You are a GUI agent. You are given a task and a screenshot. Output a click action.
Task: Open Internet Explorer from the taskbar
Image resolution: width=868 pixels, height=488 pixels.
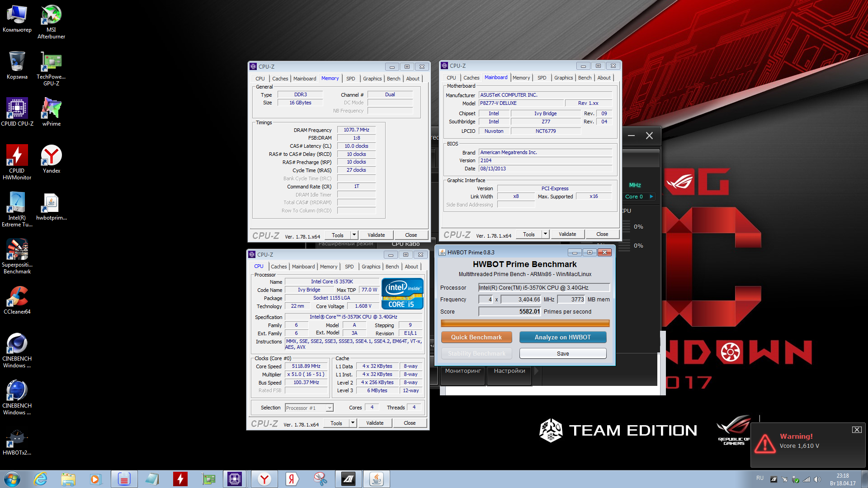coord(41,479)
